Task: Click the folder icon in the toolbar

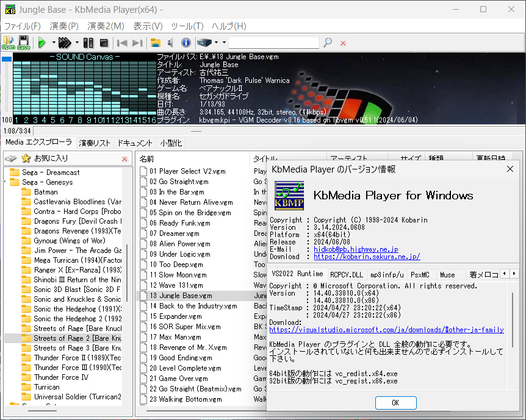Action: click(x=156, y=43)
